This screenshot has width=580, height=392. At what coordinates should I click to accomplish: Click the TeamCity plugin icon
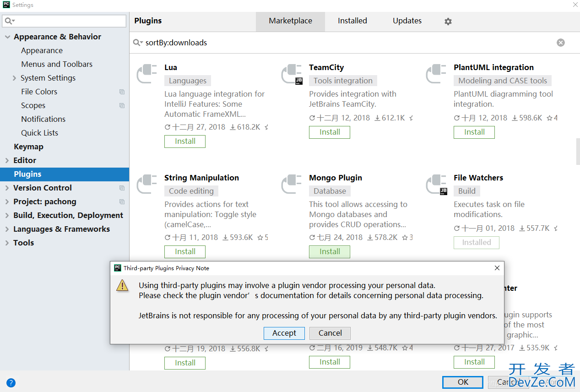click(292, 74)
